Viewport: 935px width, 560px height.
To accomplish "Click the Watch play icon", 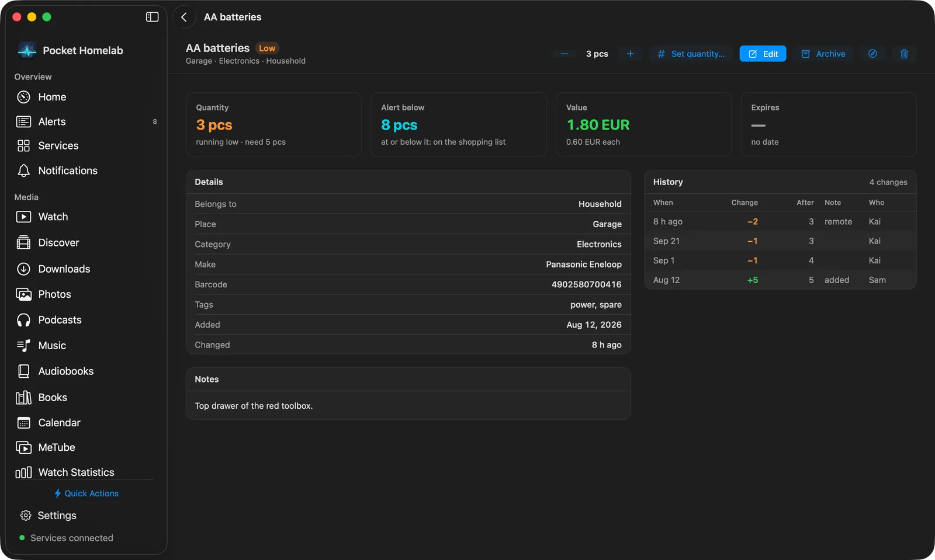I will point(23,217).
